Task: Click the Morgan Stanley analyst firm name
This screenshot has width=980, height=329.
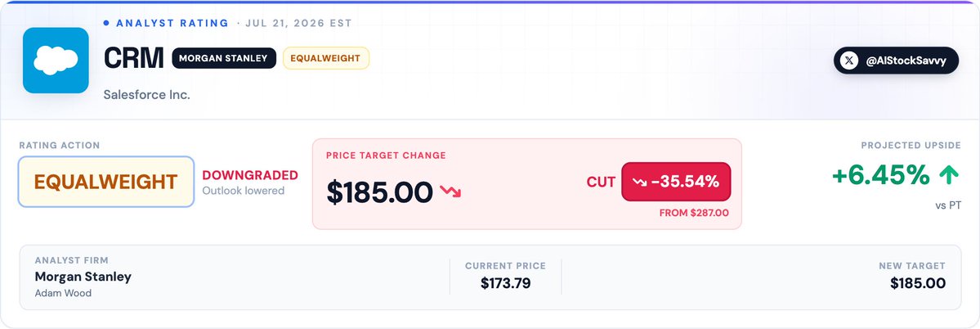Action: pyautogui.click(x=83, y=277)
